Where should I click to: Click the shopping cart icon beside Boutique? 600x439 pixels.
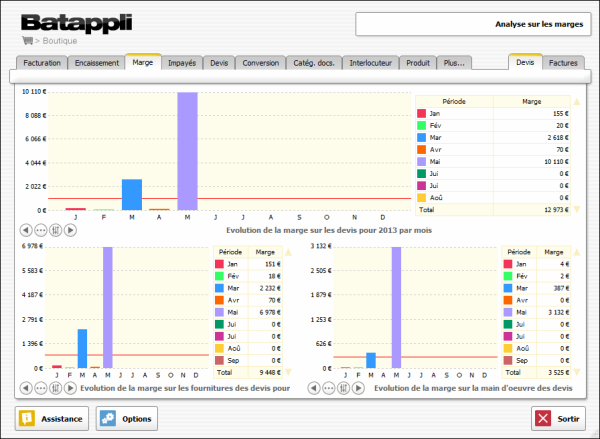click(27, 41)
